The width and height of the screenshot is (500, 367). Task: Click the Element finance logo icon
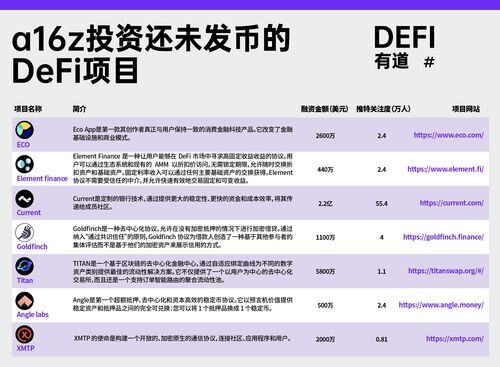pos(24,164)
